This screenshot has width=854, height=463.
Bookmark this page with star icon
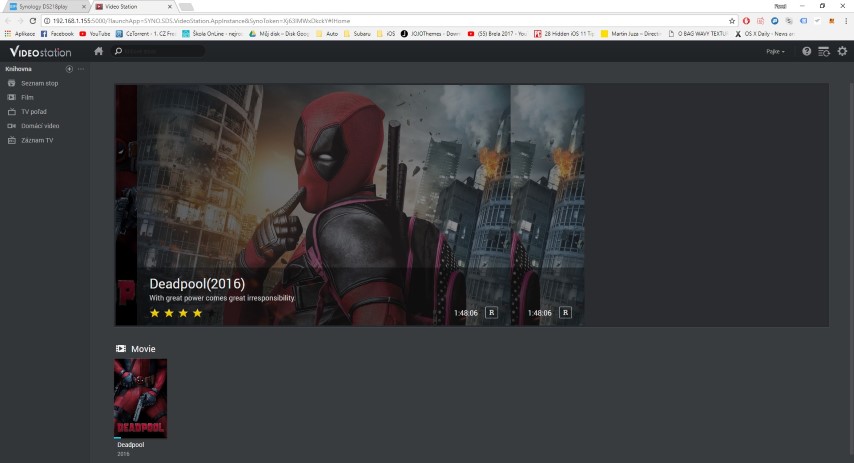731,21
